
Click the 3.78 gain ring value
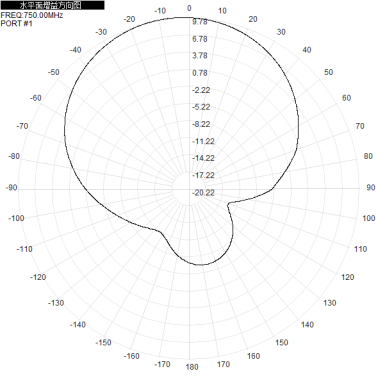(x=200, y=56)
